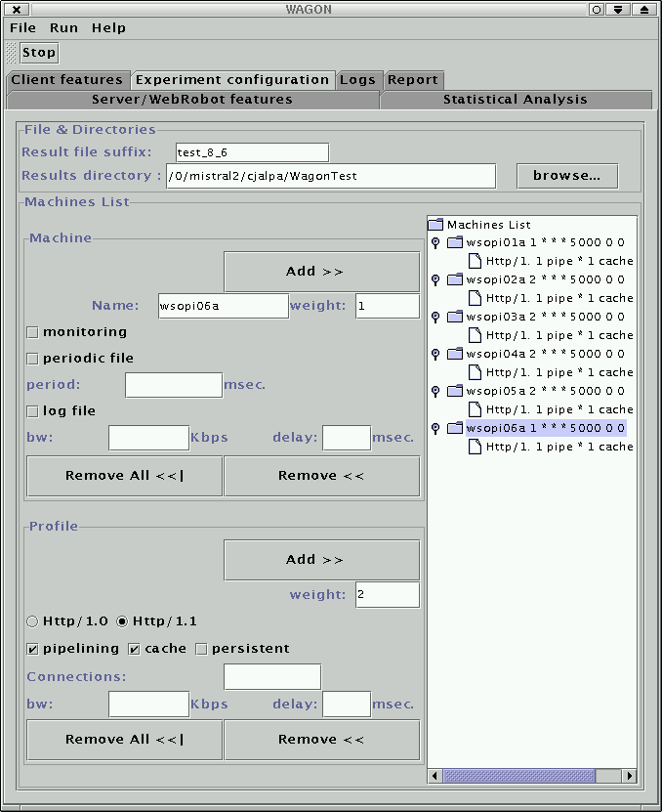This screenshot has width=662, height=812.
Task: Collapse the wsopi04a tree node toggle
Action: point(435,354)
